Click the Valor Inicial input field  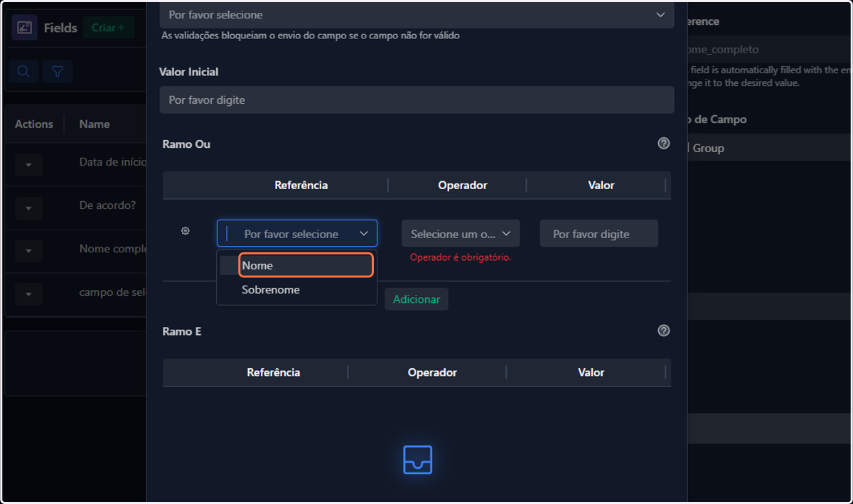(x=417, y=100)
